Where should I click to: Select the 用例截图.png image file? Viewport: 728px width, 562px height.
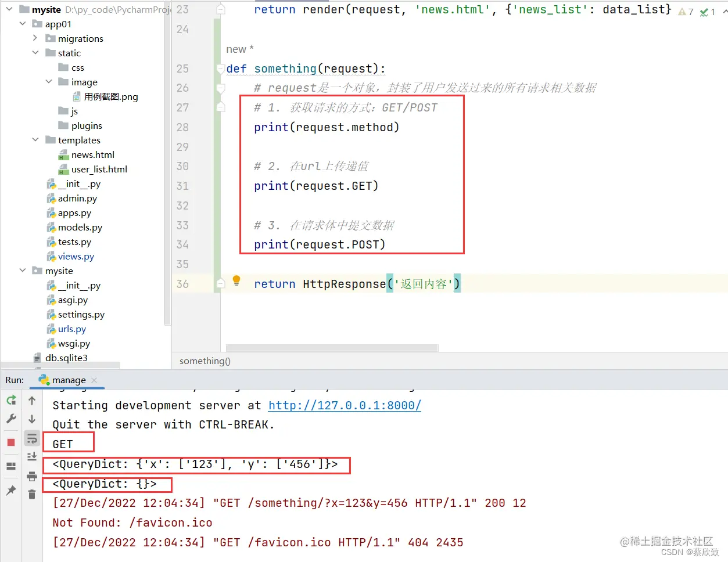pyautogui.click(x=110, y=96)
